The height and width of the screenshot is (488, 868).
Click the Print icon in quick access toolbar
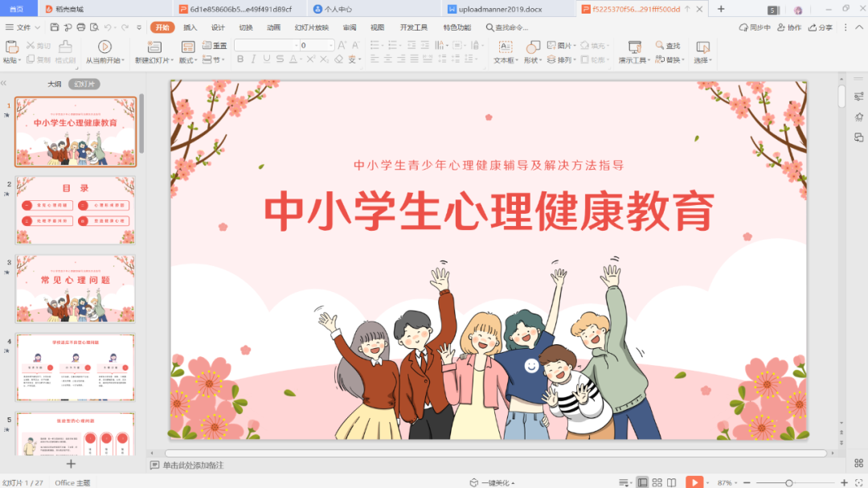coord(81,27)
